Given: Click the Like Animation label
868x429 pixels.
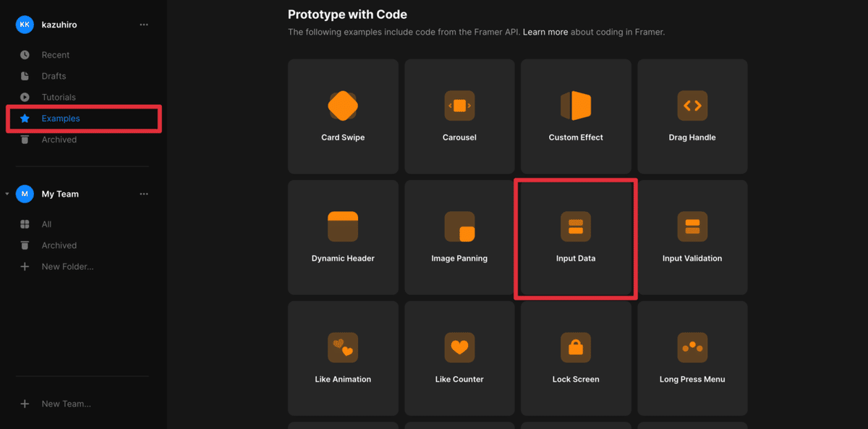Looking at the screenshot, I should click(x=343, y=379).
